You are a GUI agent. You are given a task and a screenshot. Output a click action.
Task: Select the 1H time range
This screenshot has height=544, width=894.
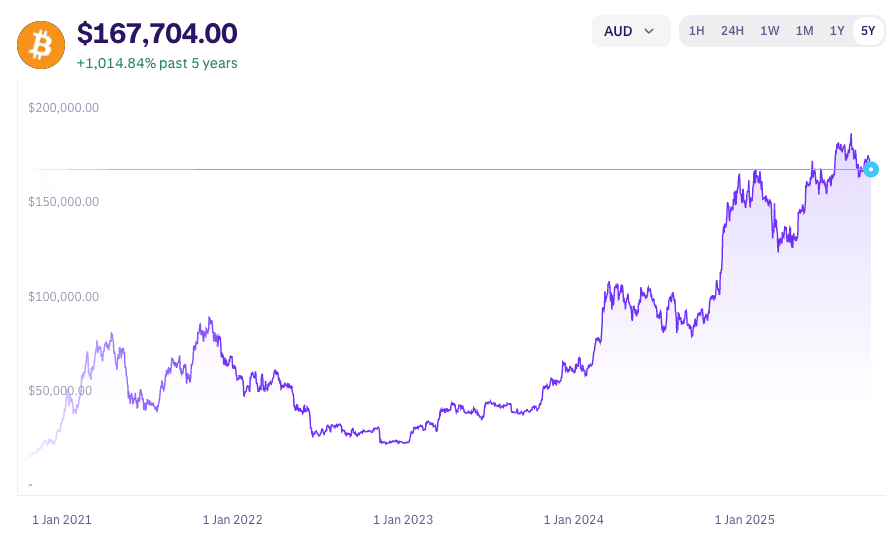(x=696, y=31)
